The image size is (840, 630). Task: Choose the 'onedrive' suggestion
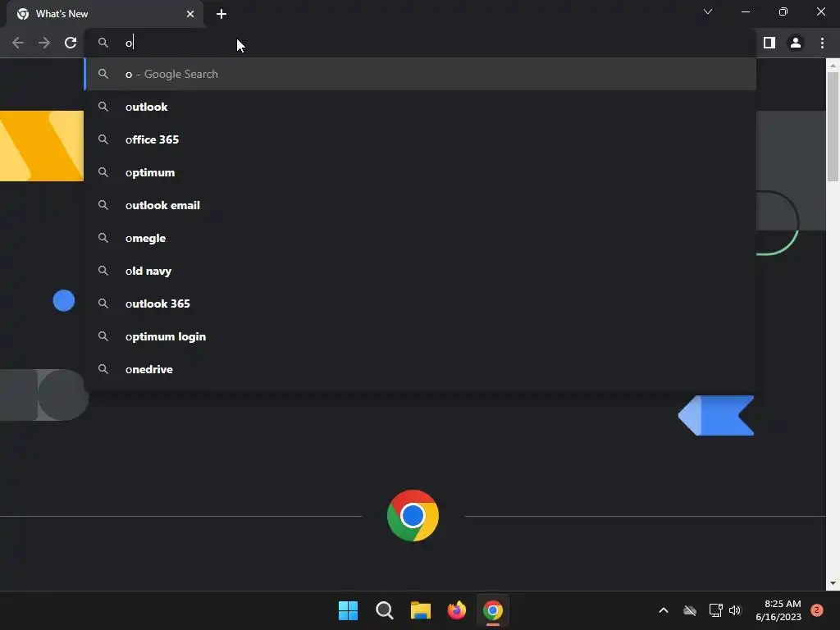421,369
